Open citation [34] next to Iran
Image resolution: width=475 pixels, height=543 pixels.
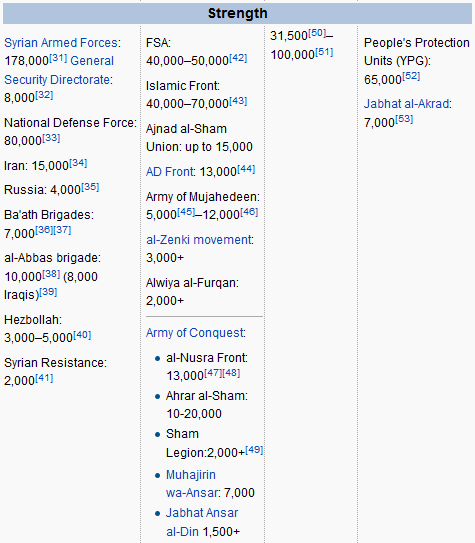[78, 163]
